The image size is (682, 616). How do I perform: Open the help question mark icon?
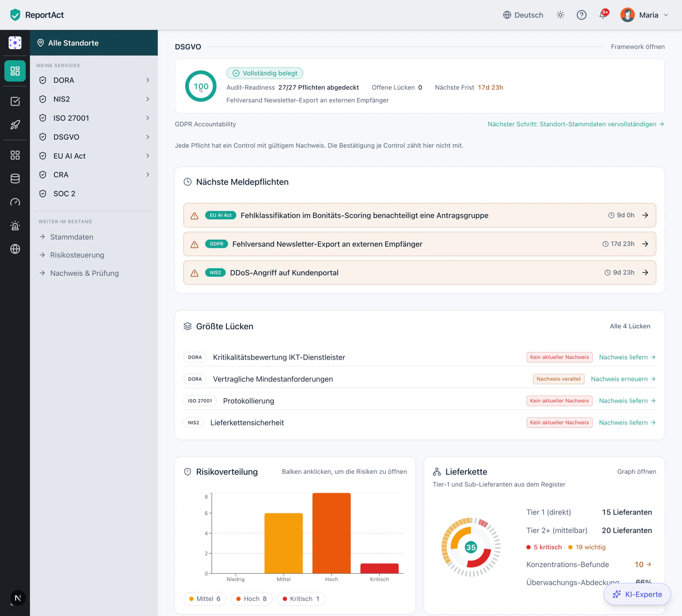click(x=582, y=15)
